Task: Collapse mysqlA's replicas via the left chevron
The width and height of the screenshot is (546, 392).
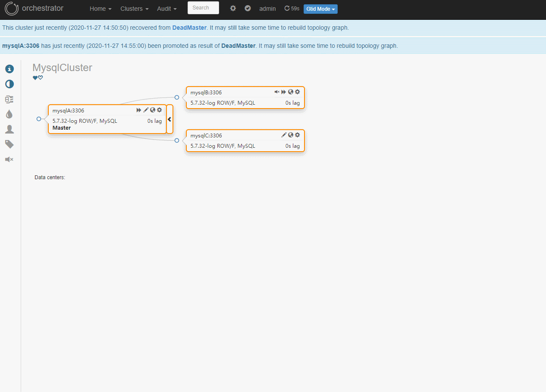Action: [x=169, y=119]
